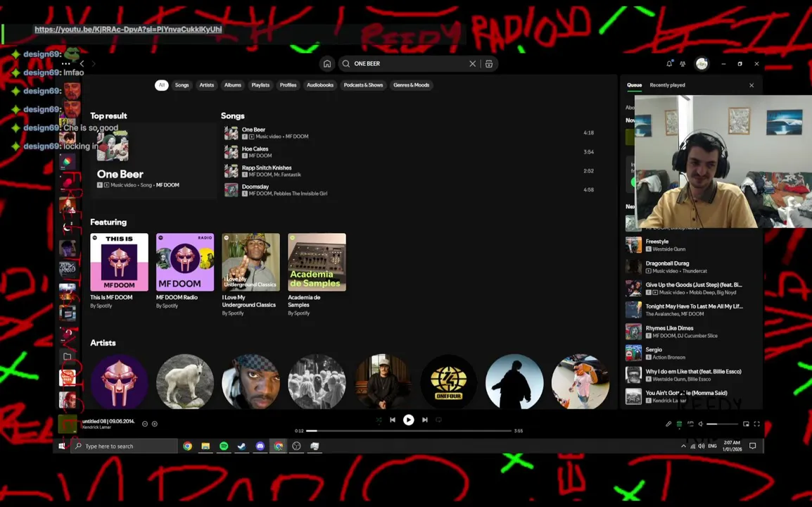The height and width of the screenshot is (507, 812).
Task: Navigate back with the left arrow
Action: (82, 64)
